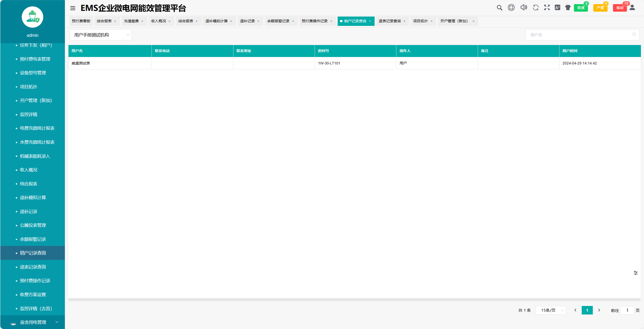The height and width of the screenshot is (329, 644).
Task: Close the 充值缴费 tab
Action: point(142,21)
